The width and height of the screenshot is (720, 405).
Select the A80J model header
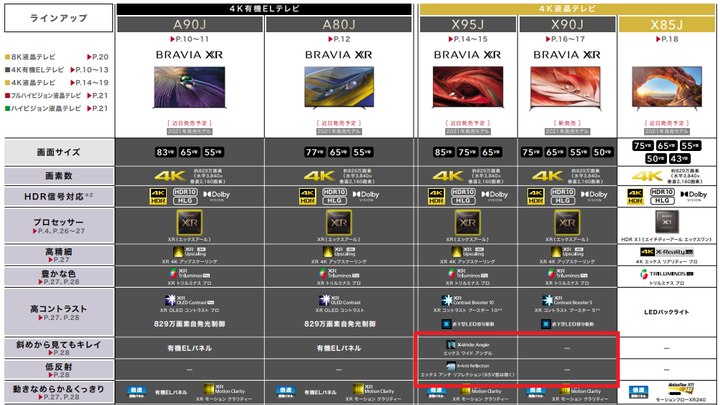point(338,24)
